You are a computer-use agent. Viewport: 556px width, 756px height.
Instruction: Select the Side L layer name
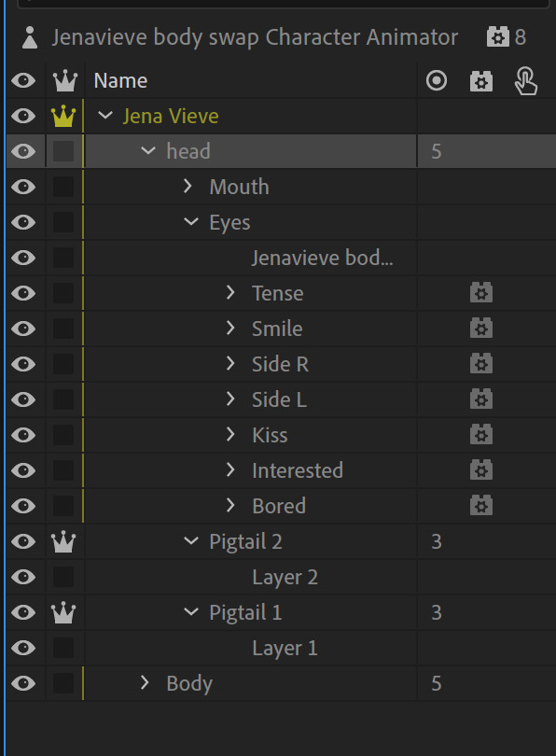[x=279, y=399]
